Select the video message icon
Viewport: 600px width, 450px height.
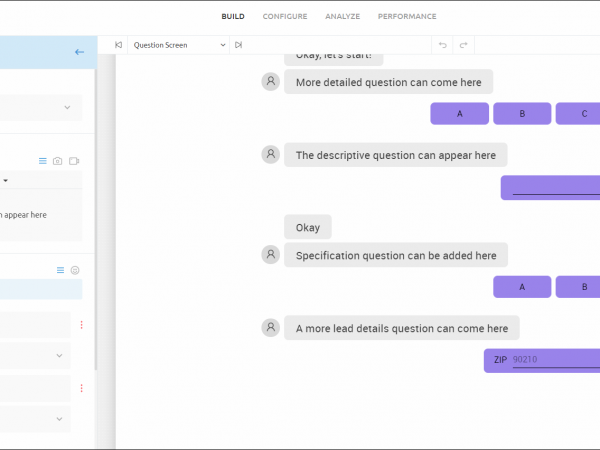pyautogui.click(x=74, y=161)
